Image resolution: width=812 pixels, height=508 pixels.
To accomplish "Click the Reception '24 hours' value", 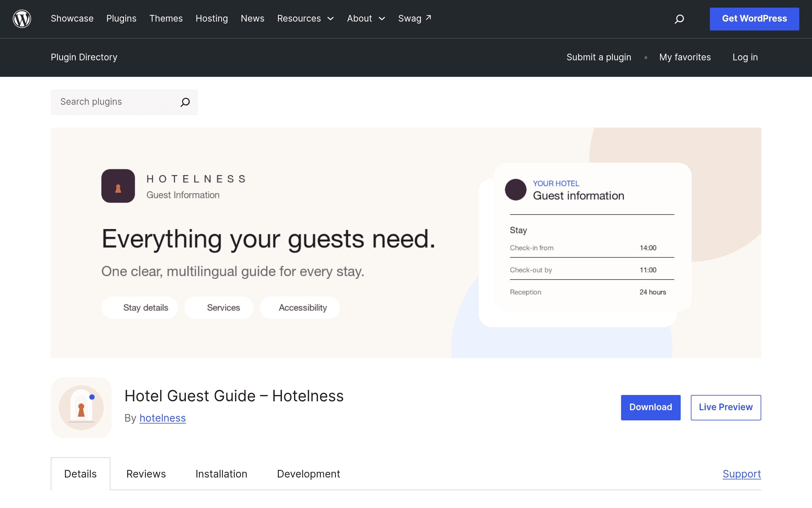I will 653,292.
